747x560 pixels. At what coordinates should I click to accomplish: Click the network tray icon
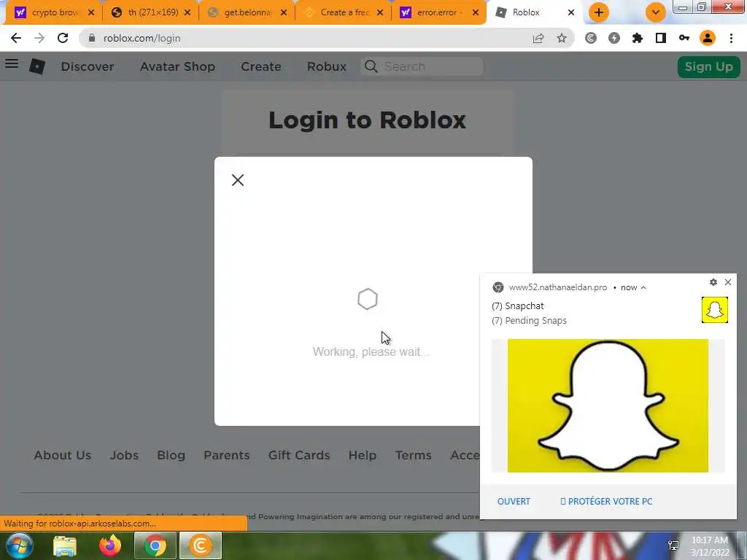click(x=673, y=545)
